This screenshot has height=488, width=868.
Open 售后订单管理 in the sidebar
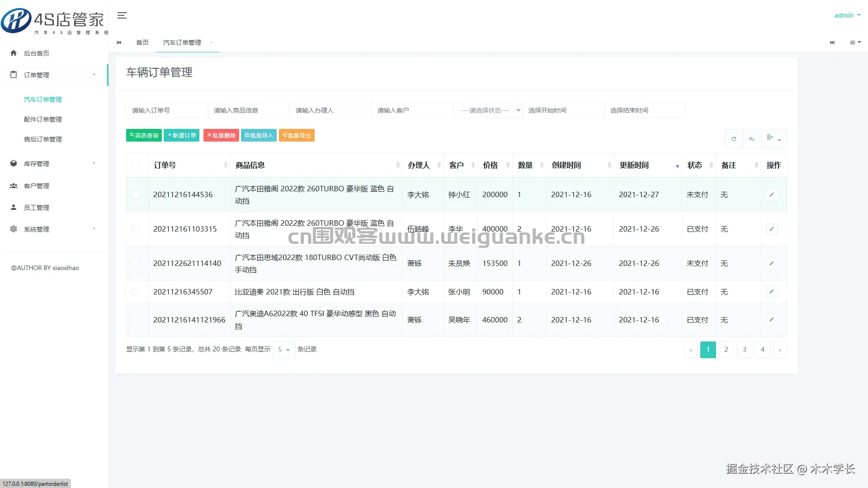tap(43, 139)
